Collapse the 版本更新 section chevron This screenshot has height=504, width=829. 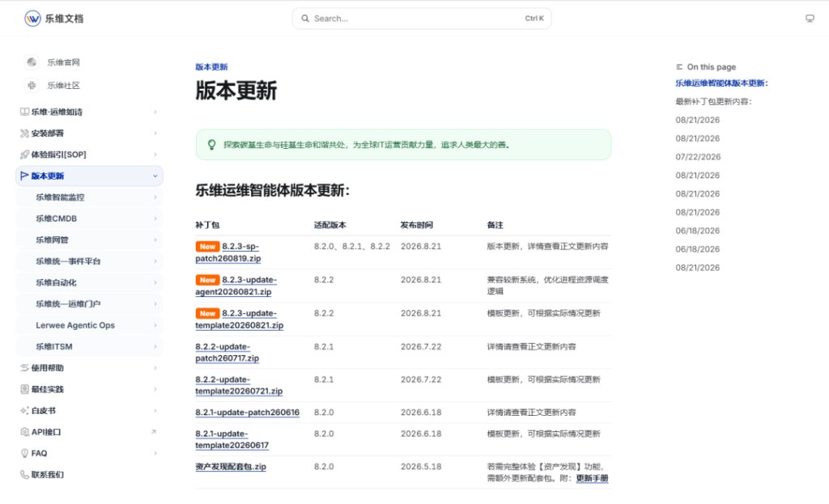pos(155,176)
